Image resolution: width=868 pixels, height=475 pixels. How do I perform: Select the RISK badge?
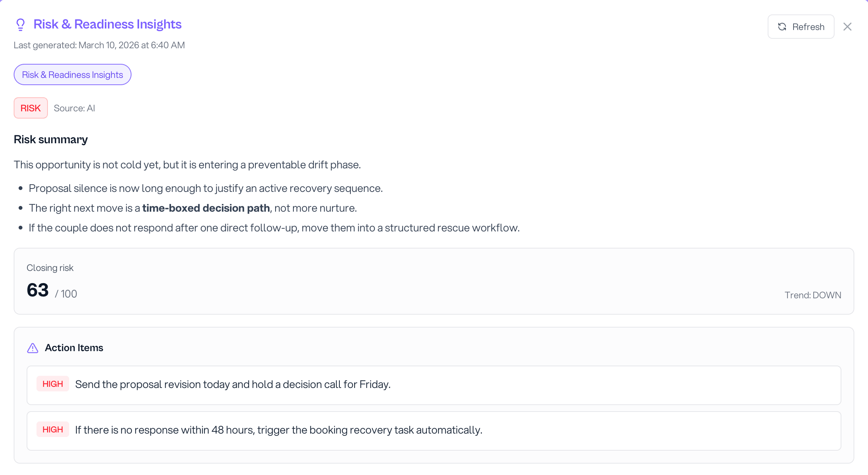[30, 108]
